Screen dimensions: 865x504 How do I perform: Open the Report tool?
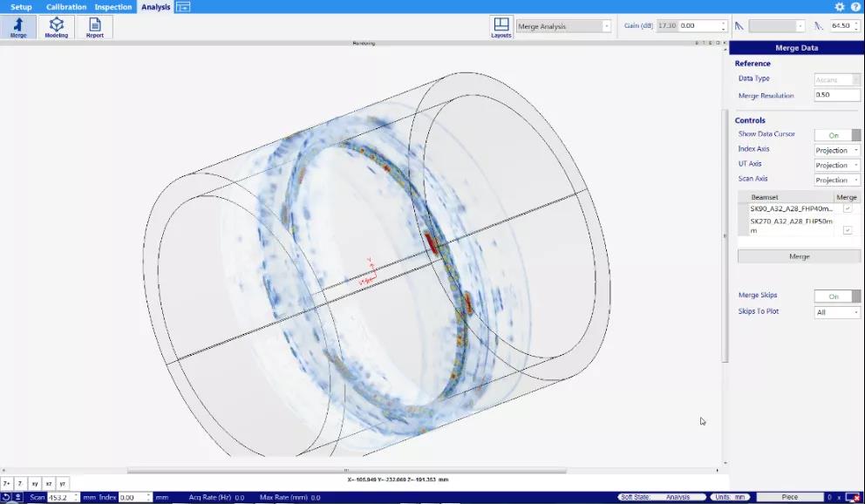[x=95, y=27]
